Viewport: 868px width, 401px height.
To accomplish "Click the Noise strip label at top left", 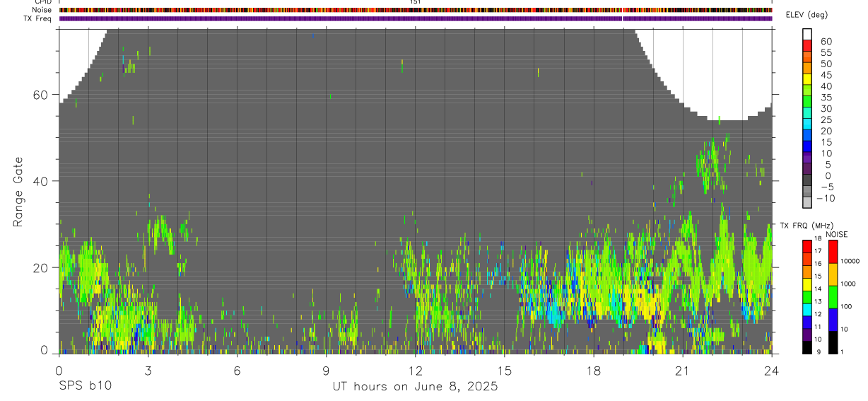I will point(42,10).
